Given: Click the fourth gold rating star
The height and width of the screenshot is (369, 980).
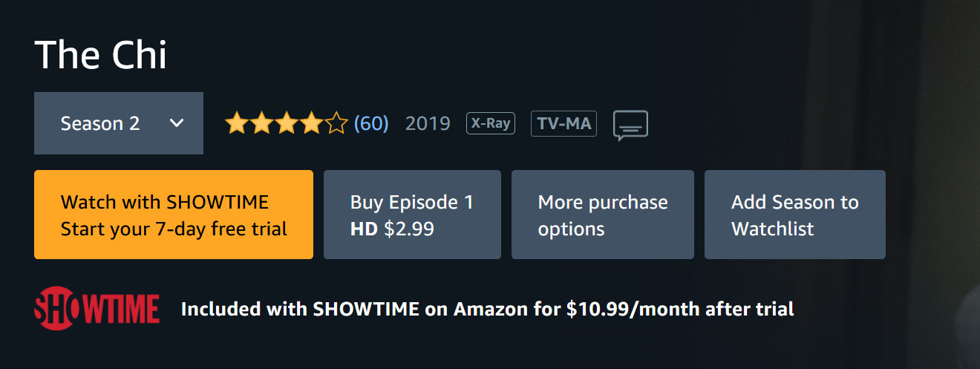Looking at the screenshot, I should point(311,123).
